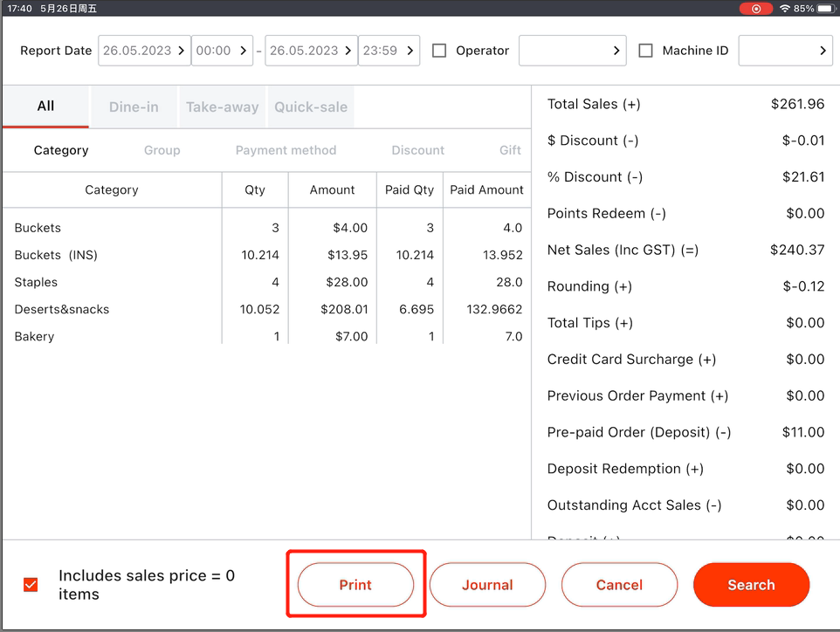Enable the Machine ID filter checkbox

click(x=645, y=51)
